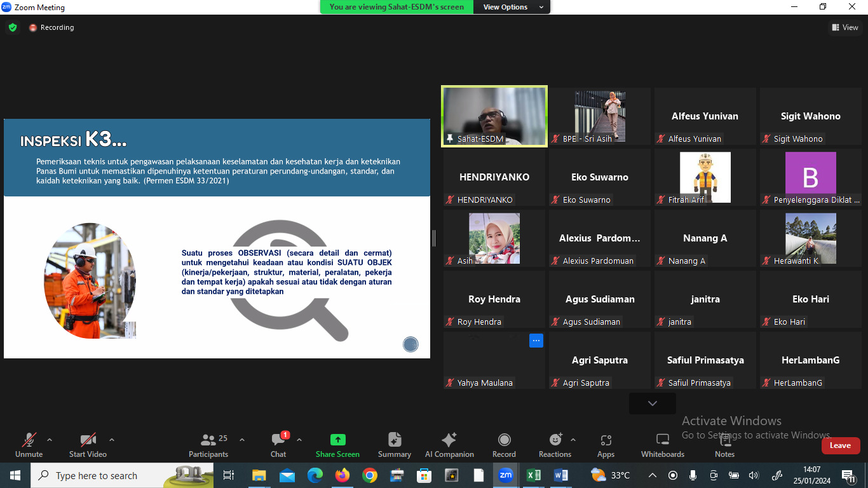Open Microsoft Edge from taskbar
The image size is (868, 488).
[315, 475]
